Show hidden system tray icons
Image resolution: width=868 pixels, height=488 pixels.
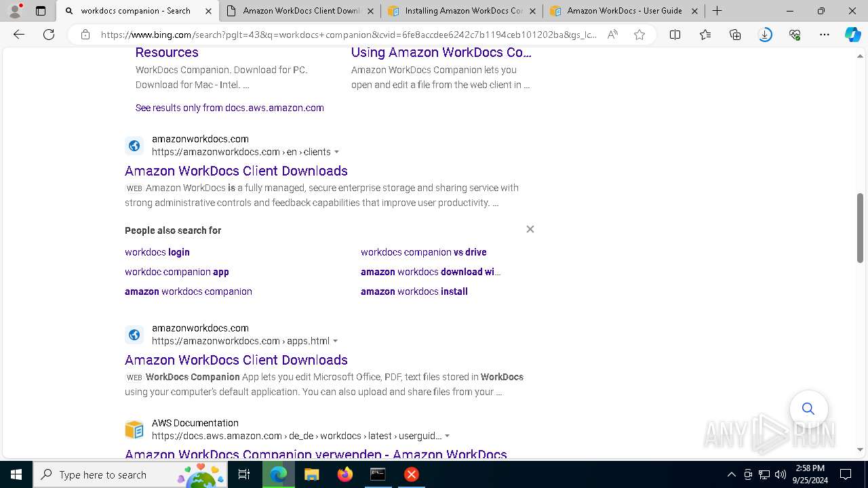(731, 474)
